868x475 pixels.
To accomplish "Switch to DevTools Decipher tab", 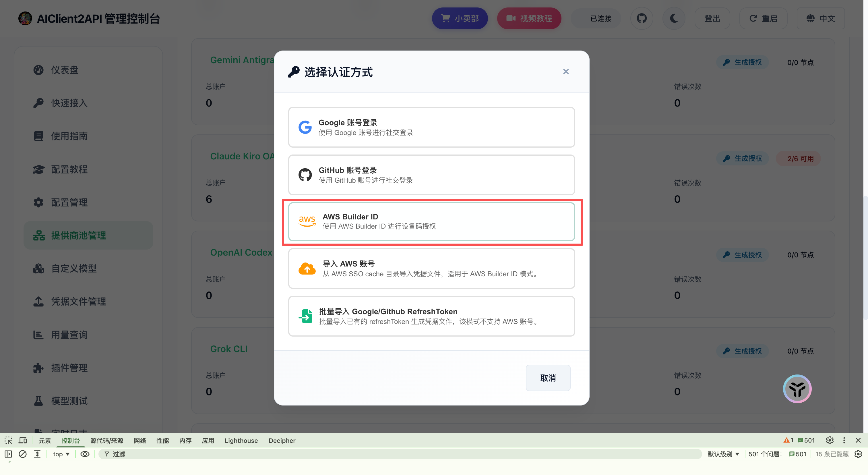I will 282,440.
